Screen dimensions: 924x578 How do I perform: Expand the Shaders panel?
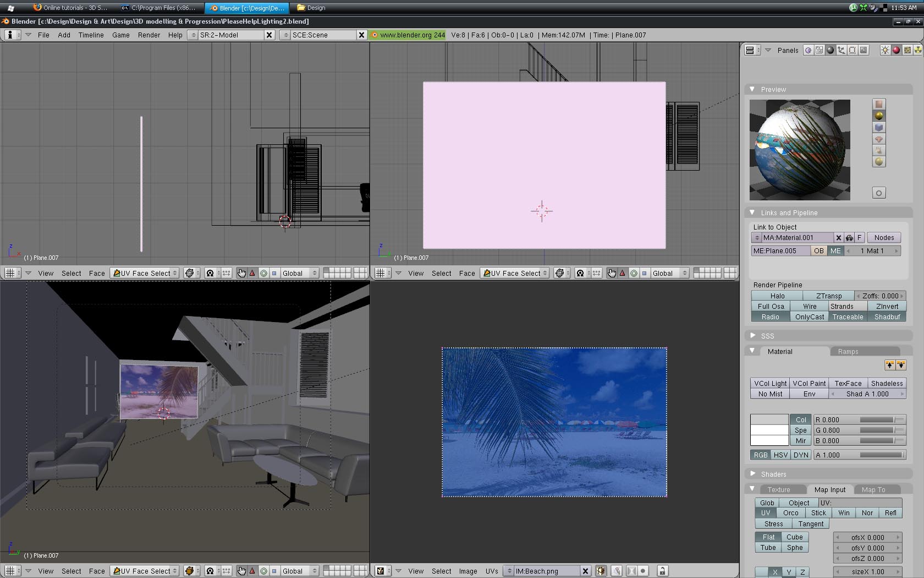pyautogui.click(x=752, y=474)
